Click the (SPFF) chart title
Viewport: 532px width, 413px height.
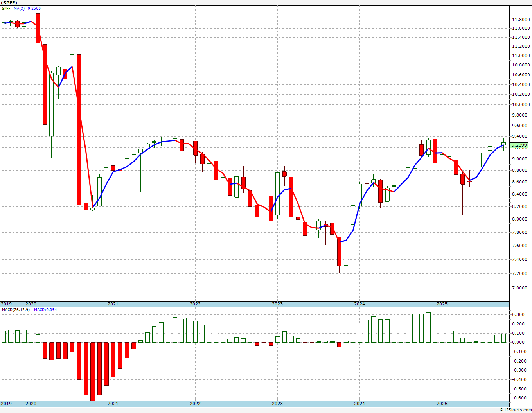click(x=9, y=2)
